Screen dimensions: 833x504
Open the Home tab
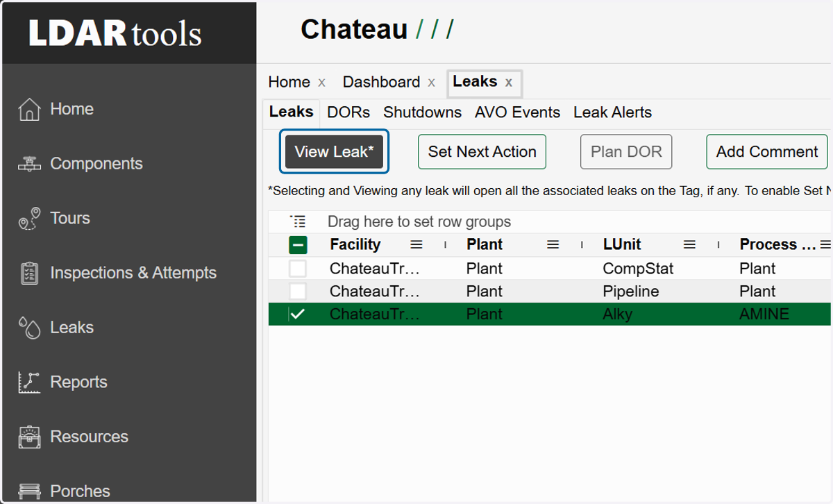tap(289, 82)
